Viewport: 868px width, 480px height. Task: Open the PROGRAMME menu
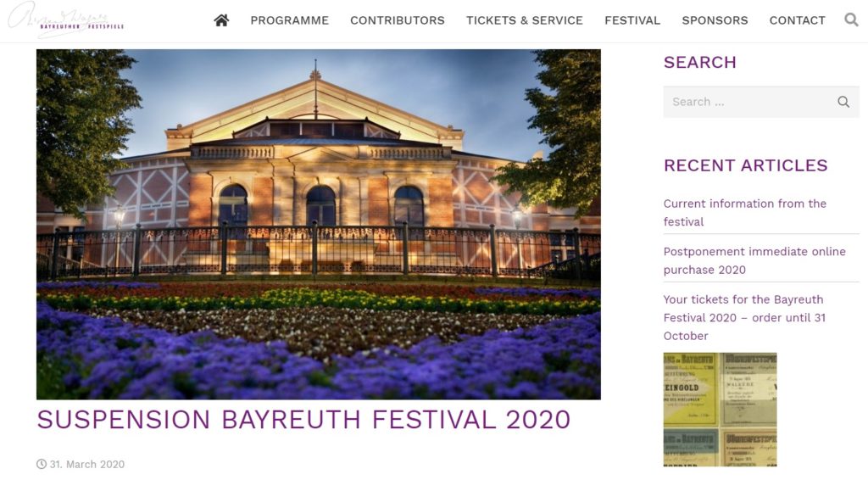point(290,20)
